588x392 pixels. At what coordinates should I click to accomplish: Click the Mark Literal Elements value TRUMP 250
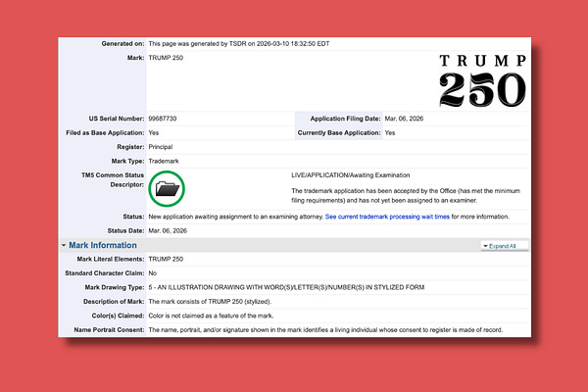[x=166, y=259]
